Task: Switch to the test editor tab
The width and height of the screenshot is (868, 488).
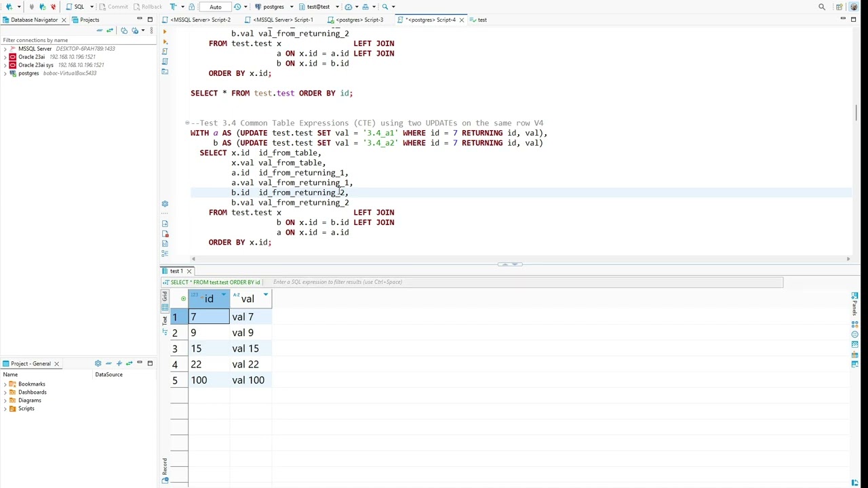Action: [479, 20]
